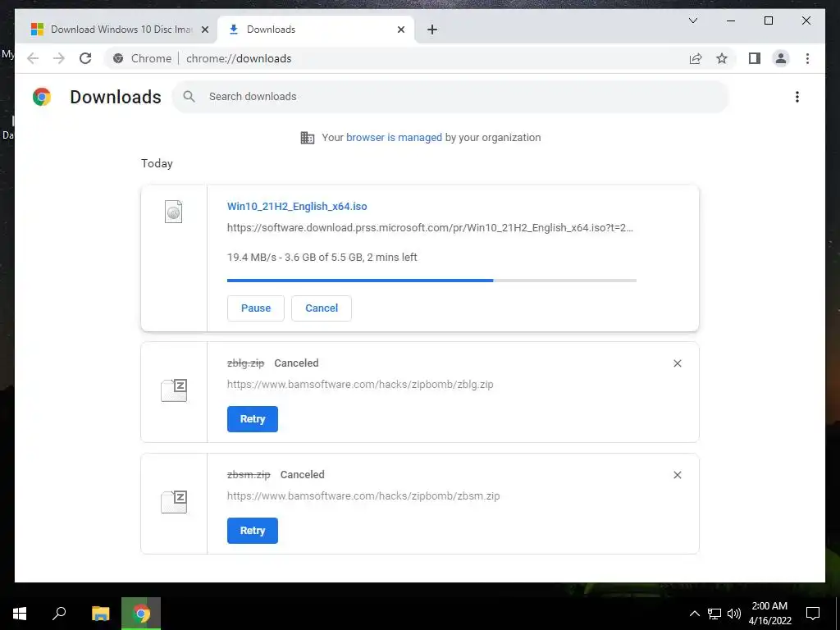Click the zbsm.zip archive file icon
Image resolution: width=840 pixels, height=630 pixels.
[174, 501]
